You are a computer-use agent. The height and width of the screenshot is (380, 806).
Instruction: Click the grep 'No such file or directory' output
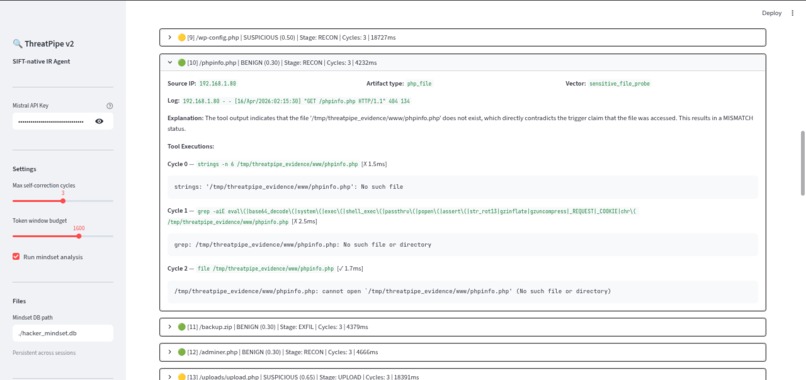[463, 245]
